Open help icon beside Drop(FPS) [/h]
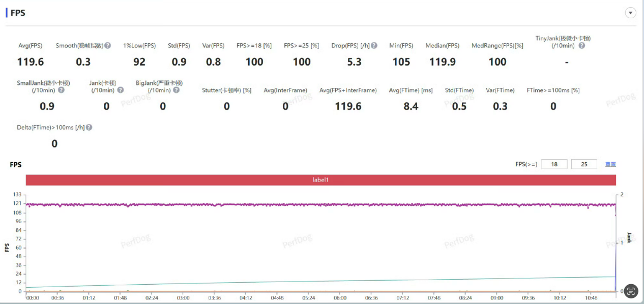The width and height of the screenshot is (644, 304). click(374, 45)
